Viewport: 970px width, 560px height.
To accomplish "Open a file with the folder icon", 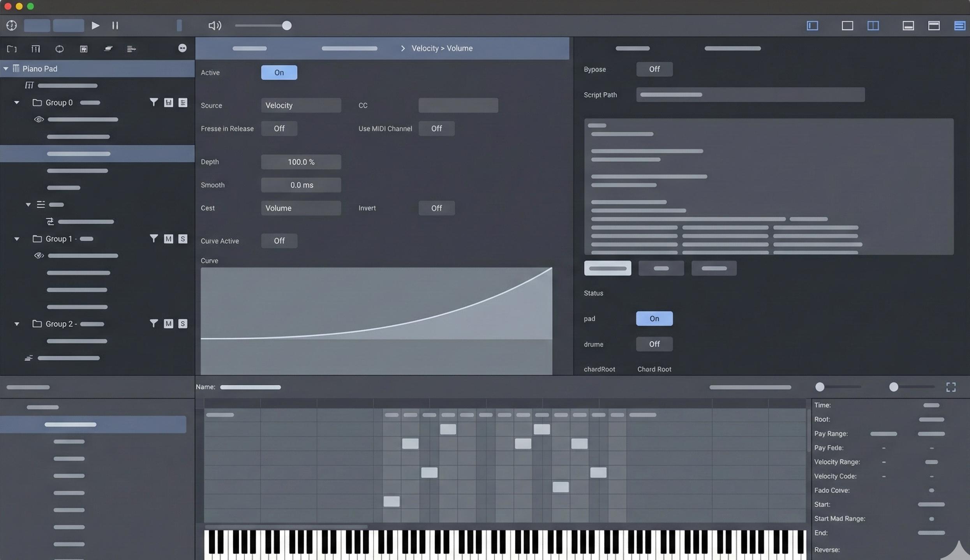I will (12, 49).
